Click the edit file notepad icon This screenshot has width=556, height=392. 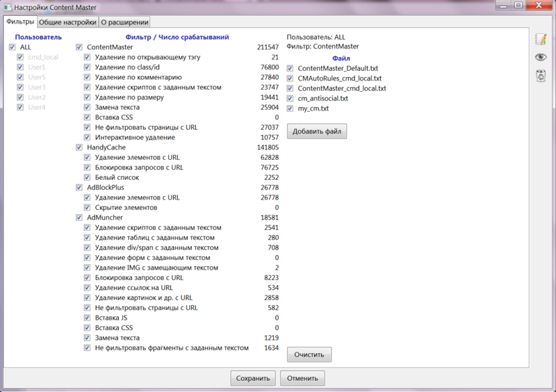540,40
